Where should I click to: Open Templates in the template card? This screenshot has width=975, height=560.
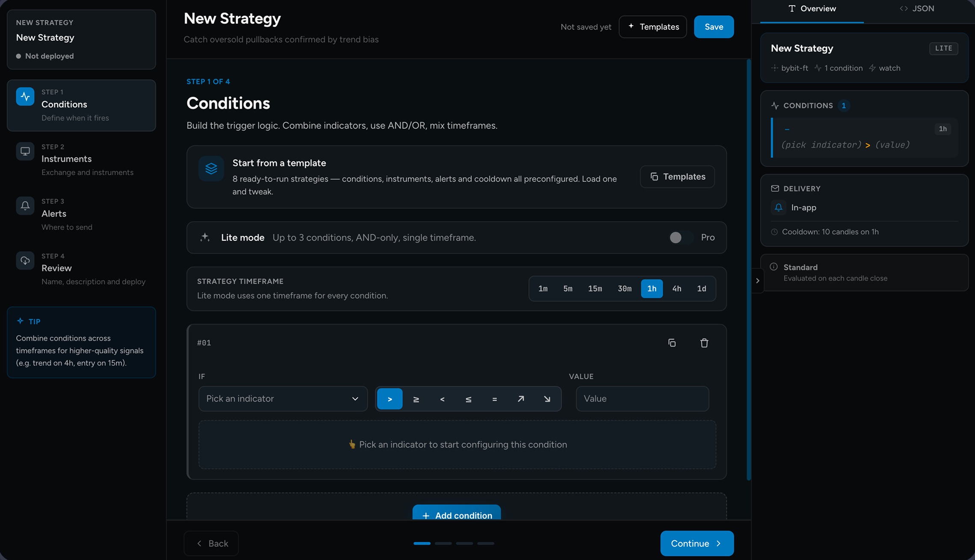677,177
